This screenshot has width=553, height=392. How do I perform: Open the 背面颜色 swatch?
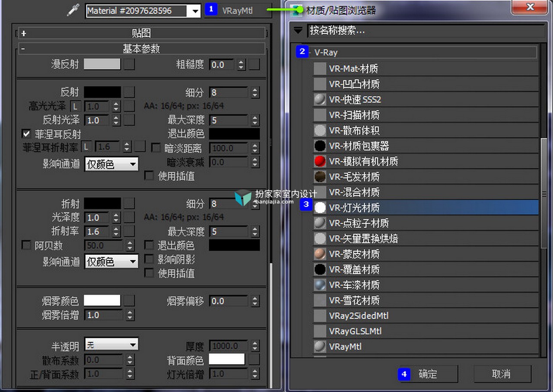(x=227, y=360)
